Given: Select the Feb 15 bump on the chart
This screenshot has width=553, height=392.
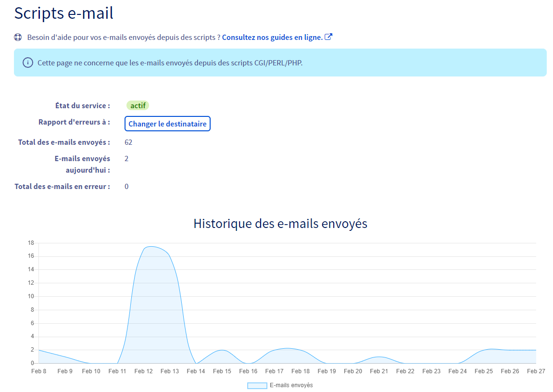Looking at the screenshot, I should click(222, 350).
